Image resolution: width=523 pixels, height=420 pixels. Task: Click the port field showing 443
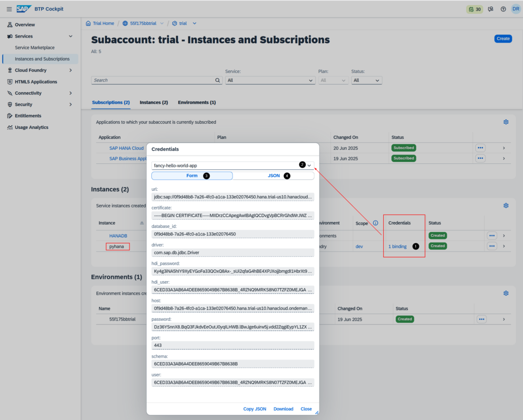[x=233, y=345]
